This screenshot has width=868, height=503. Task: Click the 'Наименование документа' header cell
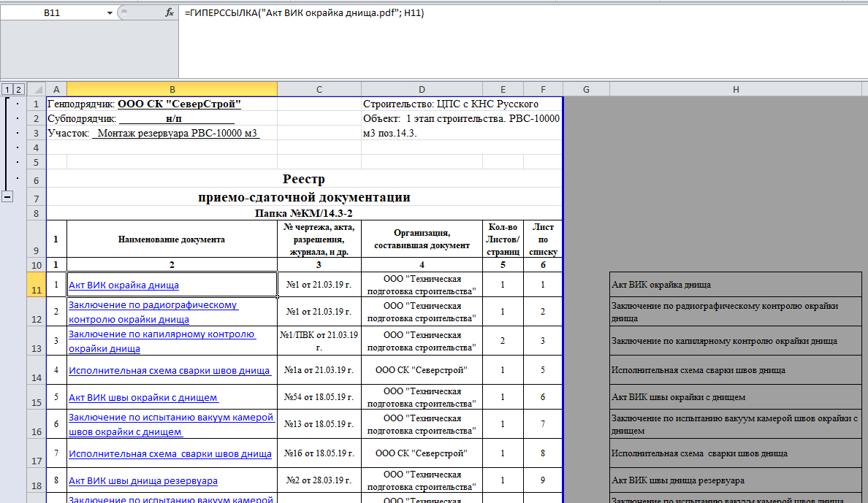coord(172,239)
